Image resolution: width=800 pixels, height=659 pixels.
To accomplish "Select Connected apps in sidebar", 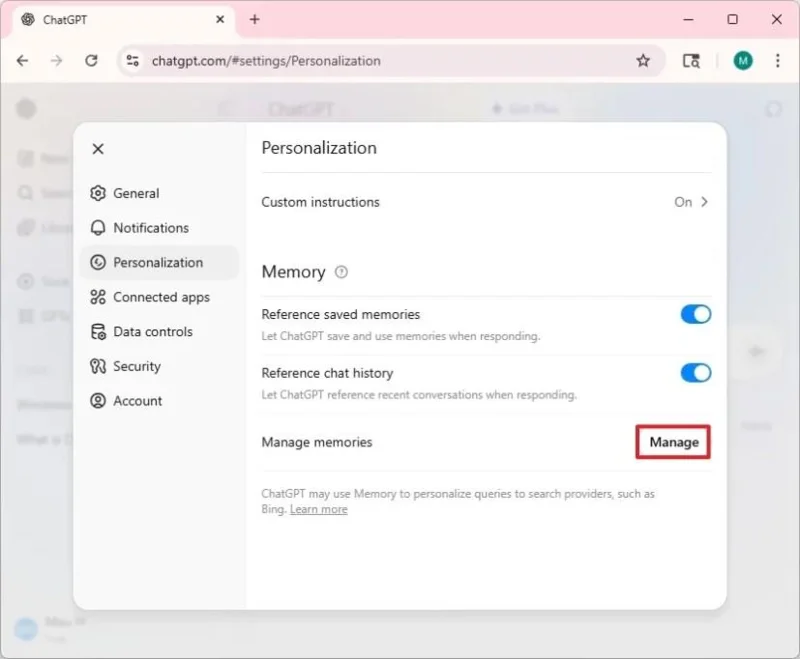I will tap(160, 297).
